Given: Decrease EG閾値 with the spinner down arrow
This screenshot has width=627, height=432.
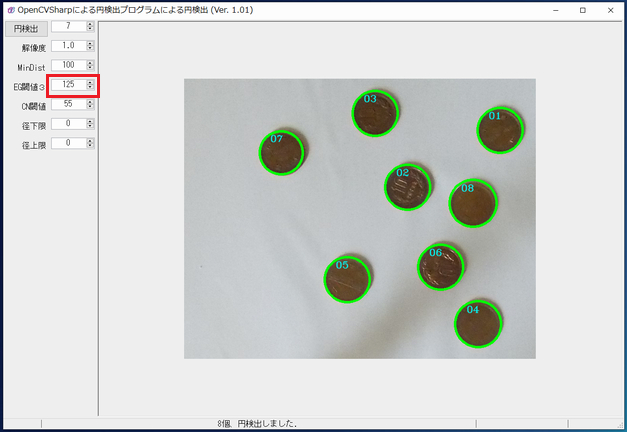Looking at the screenshot, I should pos(90,87).
